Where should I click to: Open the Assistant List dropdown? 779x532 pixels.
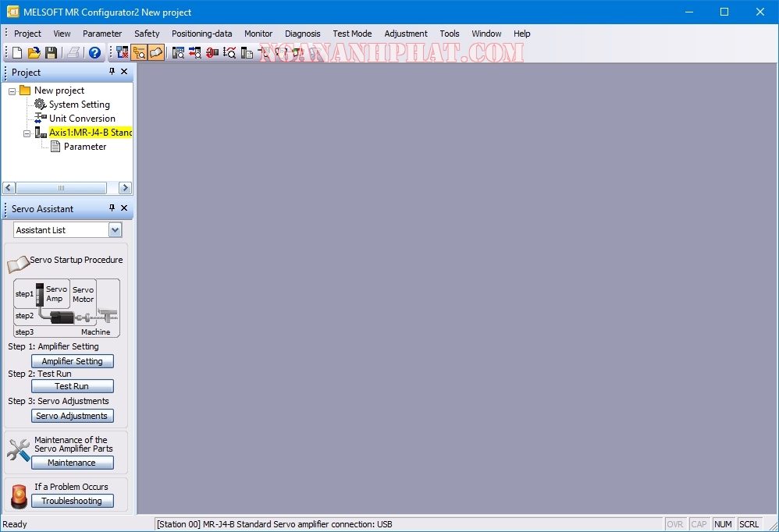point(115,229)
